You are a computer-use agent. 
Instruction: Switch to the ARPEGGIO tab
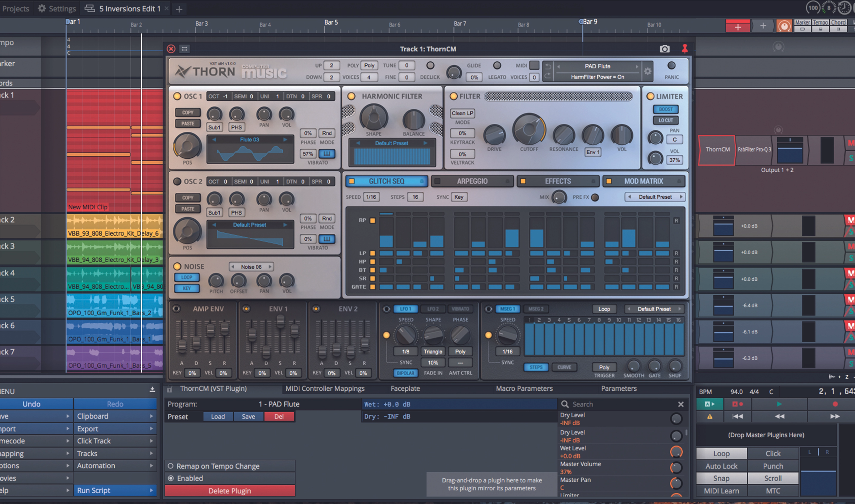472,181
